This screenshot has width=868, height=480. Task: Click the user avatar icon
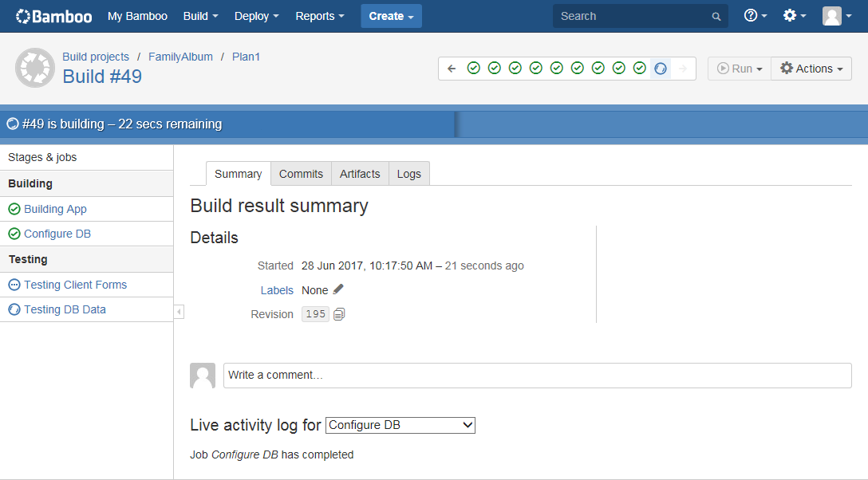pyautogui.click(x=833, y=15)
